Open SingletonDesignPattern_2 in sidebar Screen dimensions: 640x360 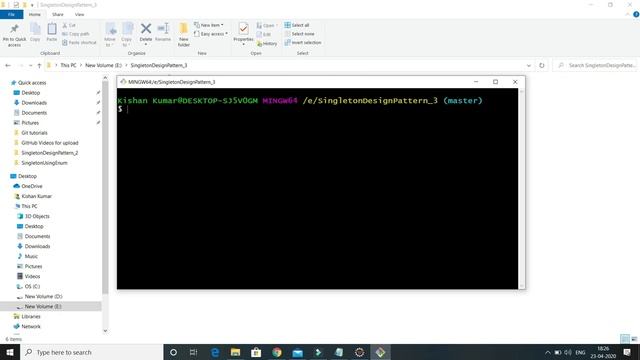49,153
